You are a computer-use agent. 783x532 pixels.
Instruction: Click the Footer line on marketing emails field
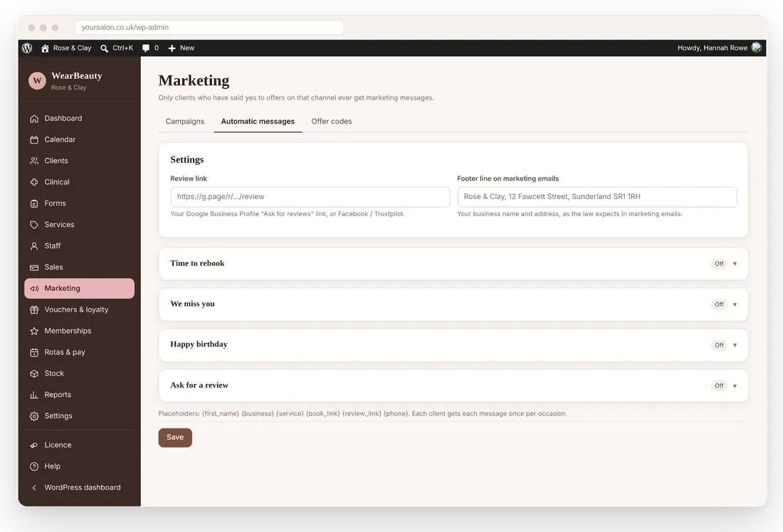click(597, 196)
